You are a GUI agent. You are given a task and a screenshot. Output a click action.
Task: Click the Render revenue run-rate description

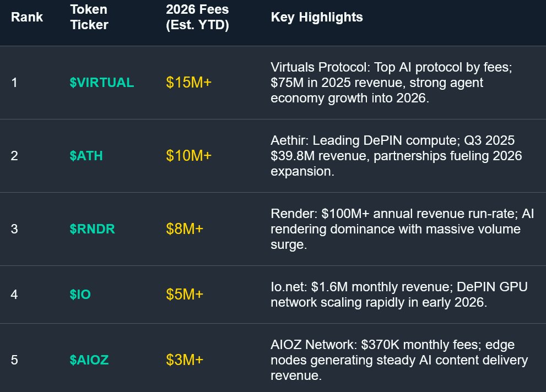pos(402,229)
